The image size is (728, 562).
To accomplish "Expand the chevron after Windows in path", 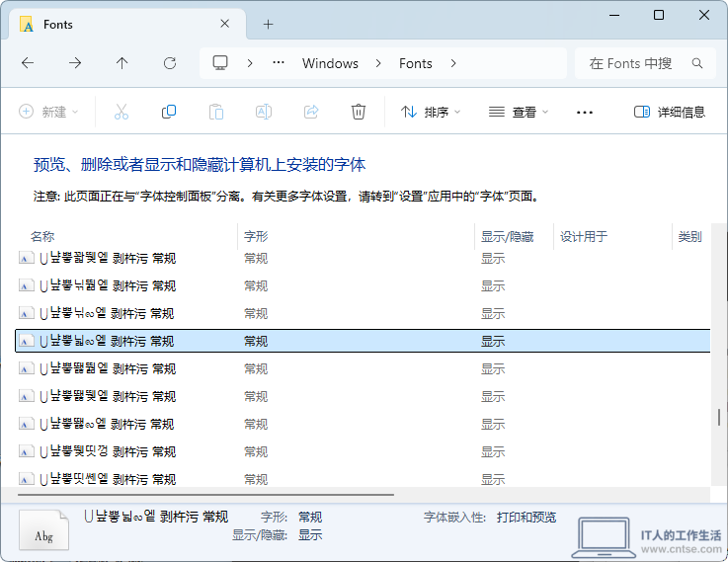I will click(378, 63).
